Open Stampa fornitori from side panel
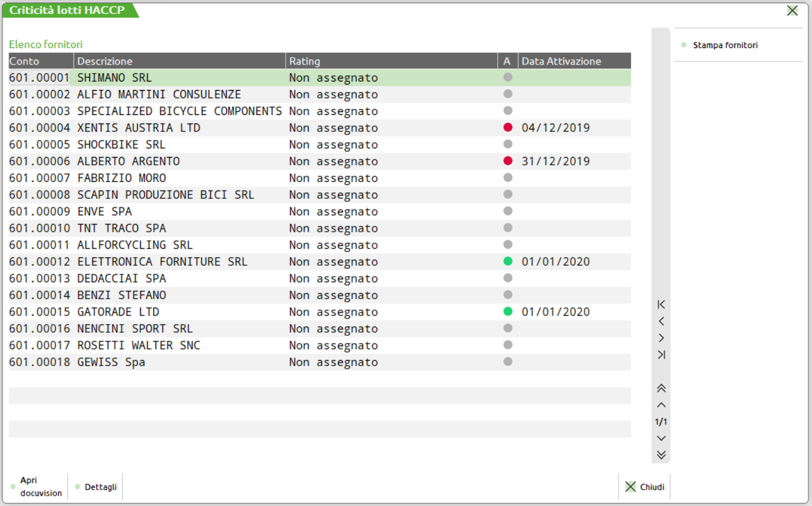This screenshot has height=506, width=812. [725, 45]
